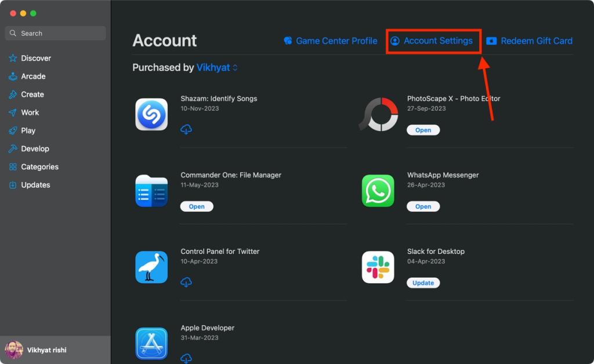Open the Shazam app icon
The image size is (594, 364).
coord(151,114)
